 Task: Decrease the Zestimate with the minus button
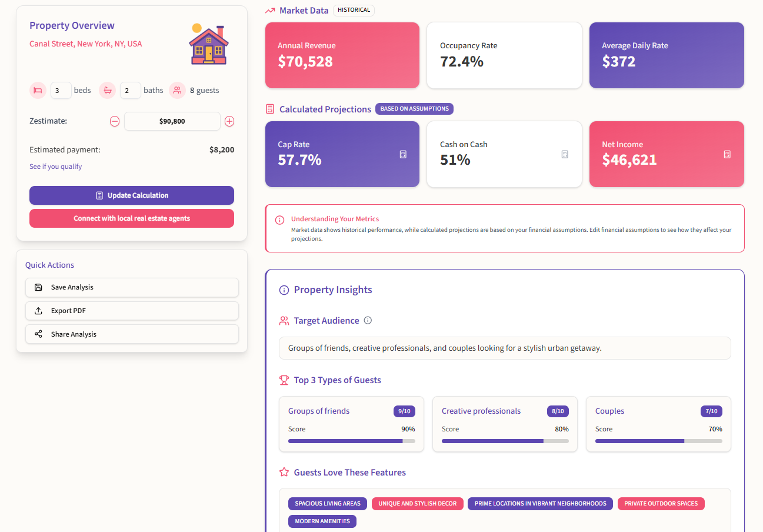click(115, 121)
